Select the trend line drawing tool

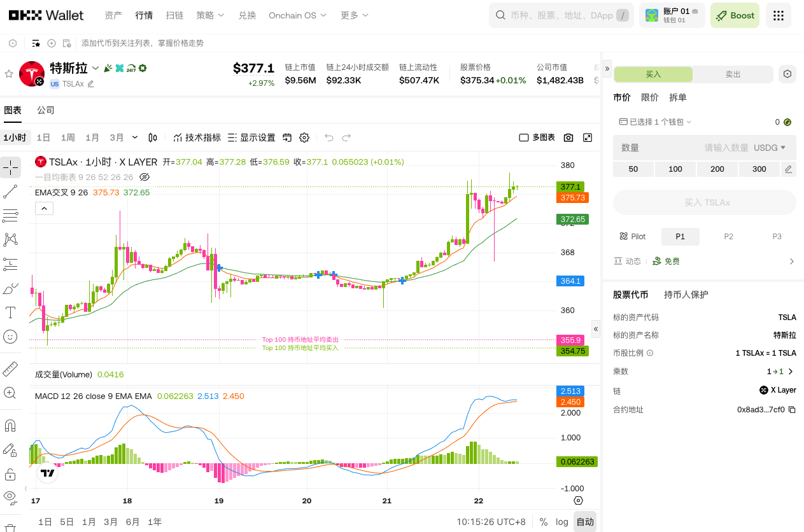pos(10,192)
